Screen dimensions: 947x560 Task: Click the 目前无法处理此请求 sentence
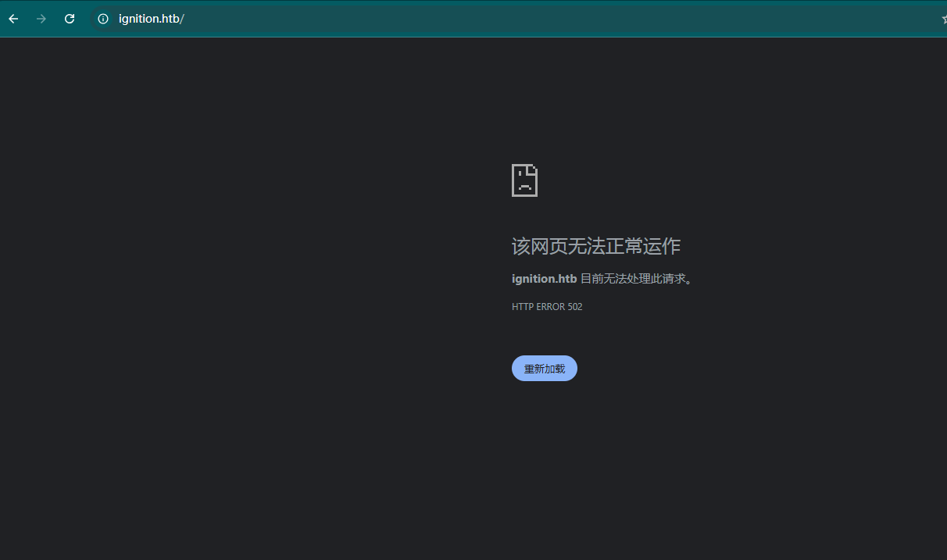coord(635,279)
